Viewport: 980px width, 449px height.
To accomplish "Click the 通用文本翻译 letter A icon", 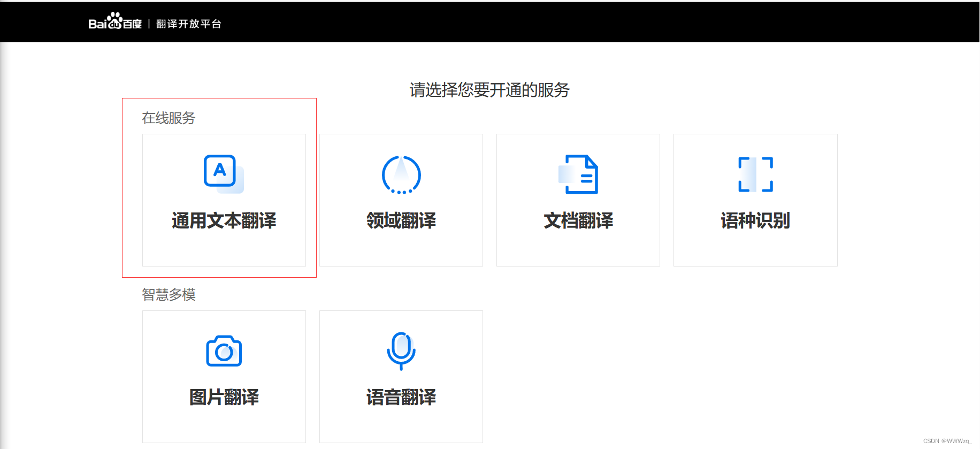I will (224, 174).
